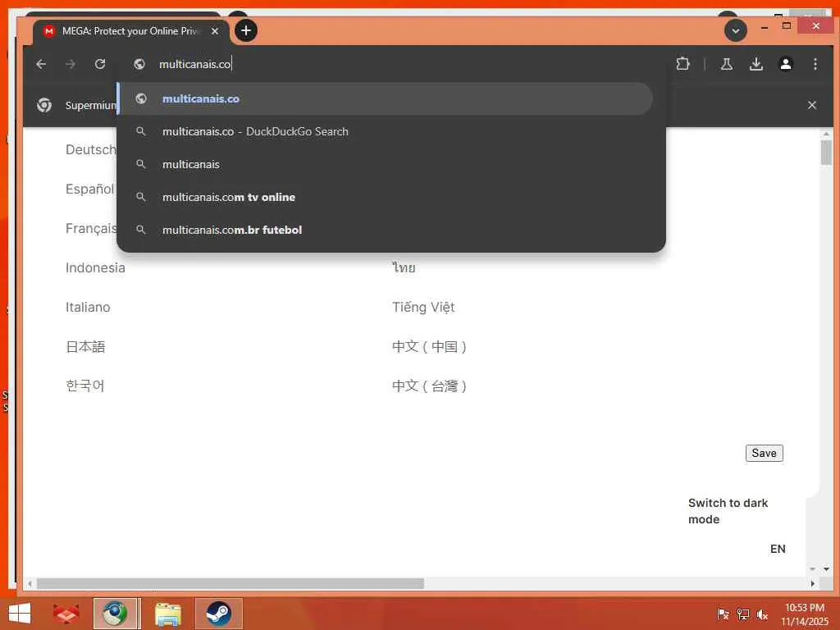
Task: Maximize the browser window
Action: tap(787, 25)
